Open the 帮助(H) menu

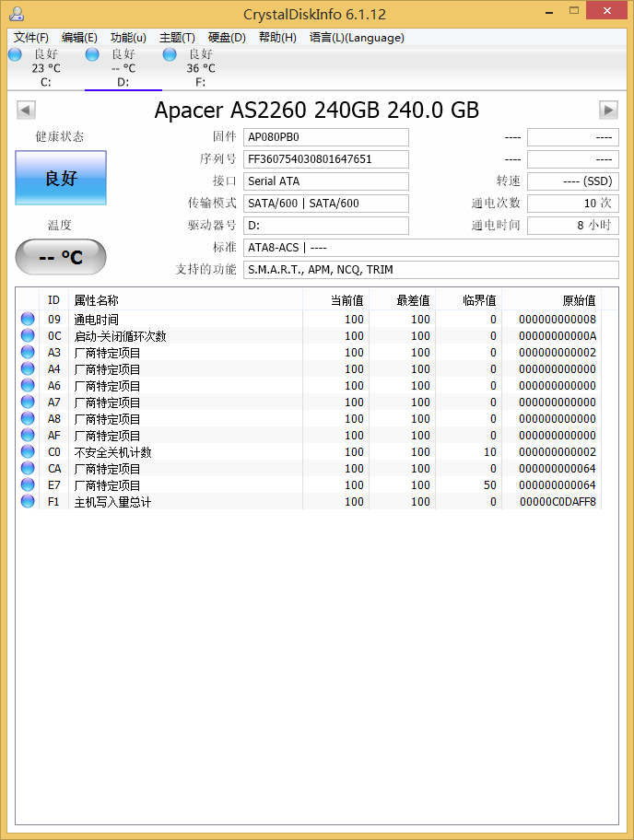coord(277,38)
